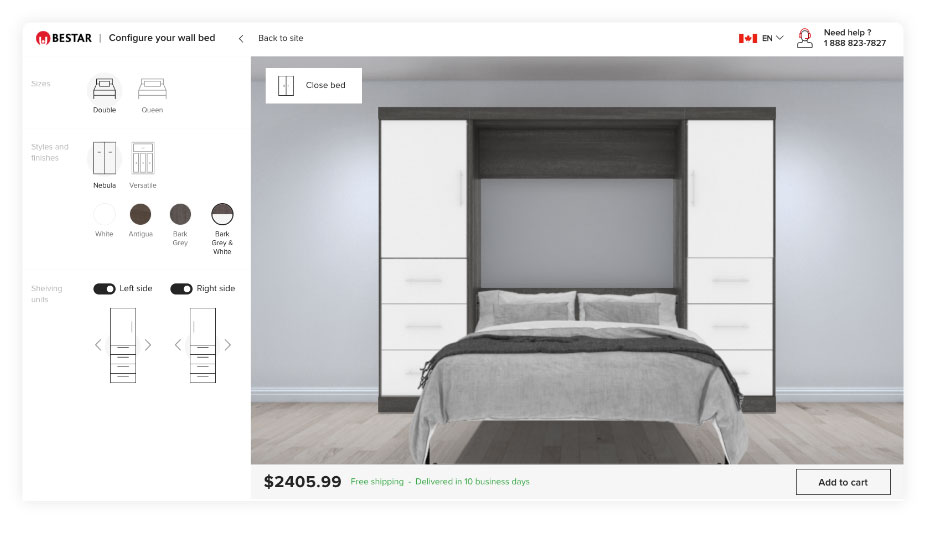Show next right side shelving option

pyautogui.click(x=228, y=345)
